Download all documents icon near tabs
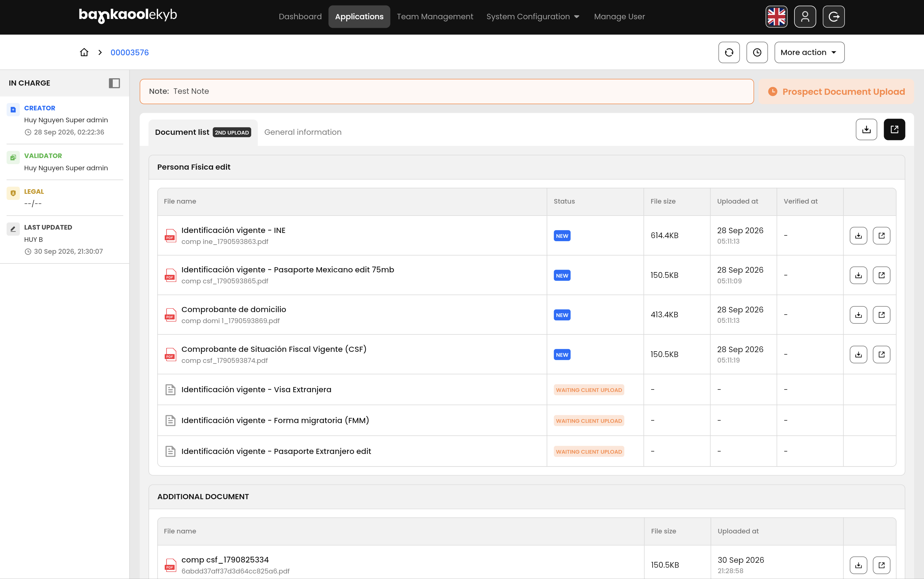 pyautogui.click(x=867, y=129)
